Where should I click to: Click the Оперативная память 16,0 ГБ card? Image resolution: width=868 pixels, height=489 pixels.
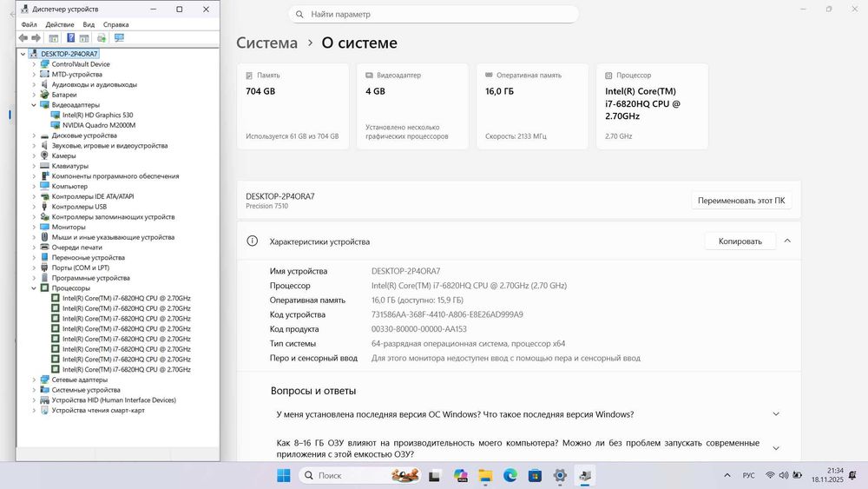533,106
